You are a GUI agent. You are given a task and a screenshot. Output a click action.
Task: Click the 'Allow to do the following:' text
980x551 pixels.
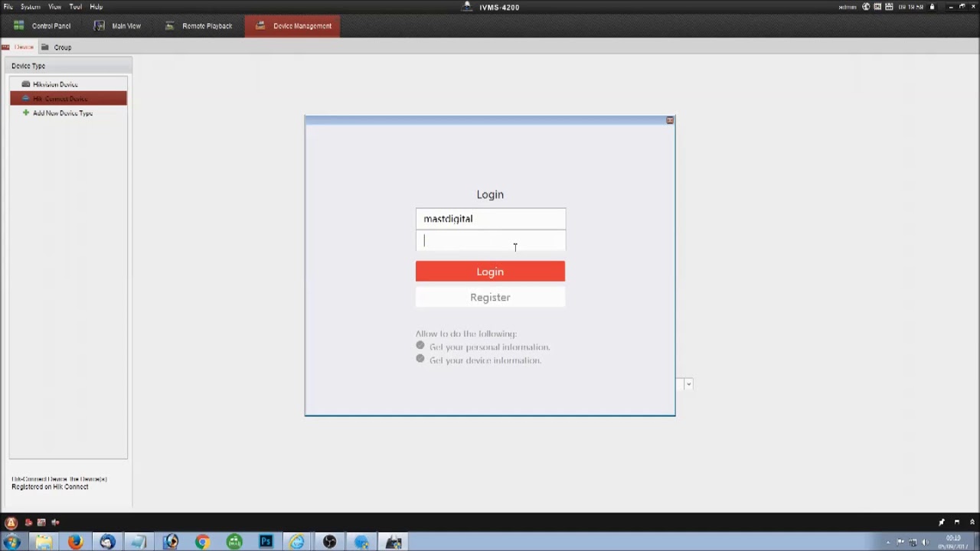tap(466, 334)
